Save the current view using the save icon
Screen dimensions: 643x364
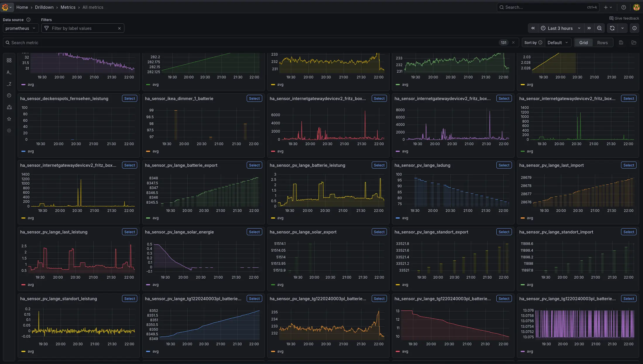point(621,42)
